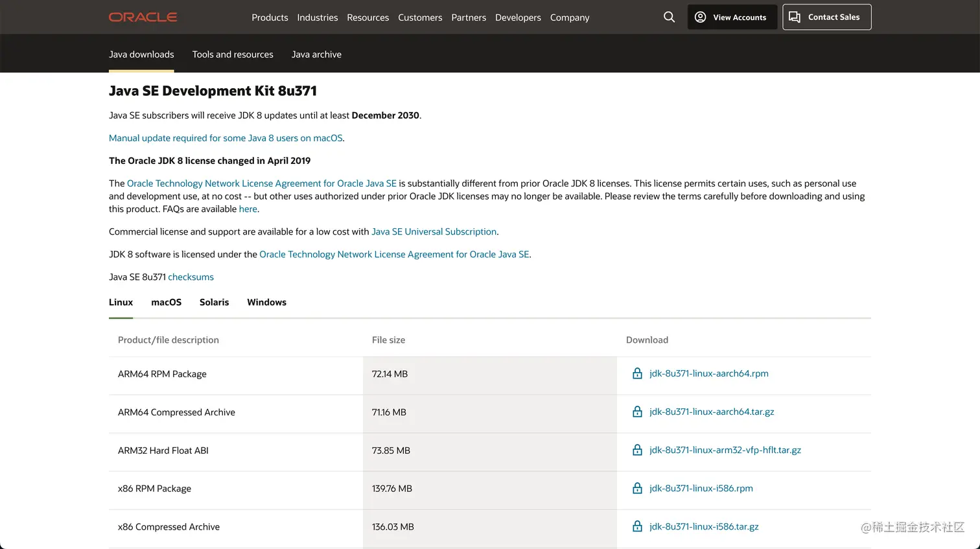Select the macOS downloads tab
Image resolution: width=980 pixels, height=549 pixels.
166,302
